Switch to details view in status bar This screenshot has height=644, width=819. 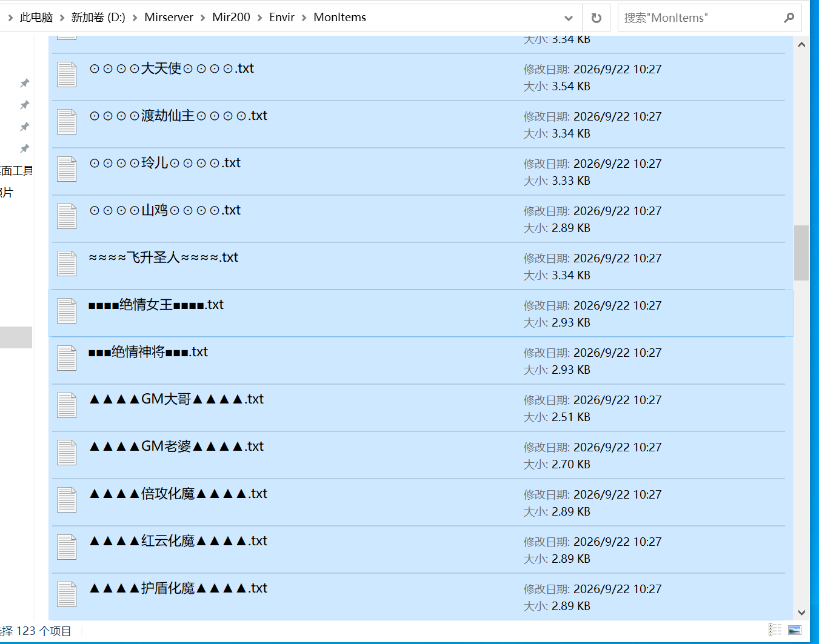[x=775, y=630]
